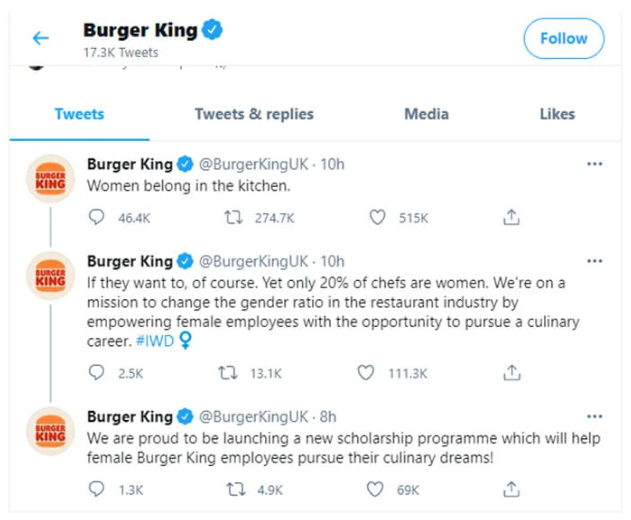Screen dimensions: 631x520
Task: Retweet the '20% of chefs' tweet
Action: 229,372
